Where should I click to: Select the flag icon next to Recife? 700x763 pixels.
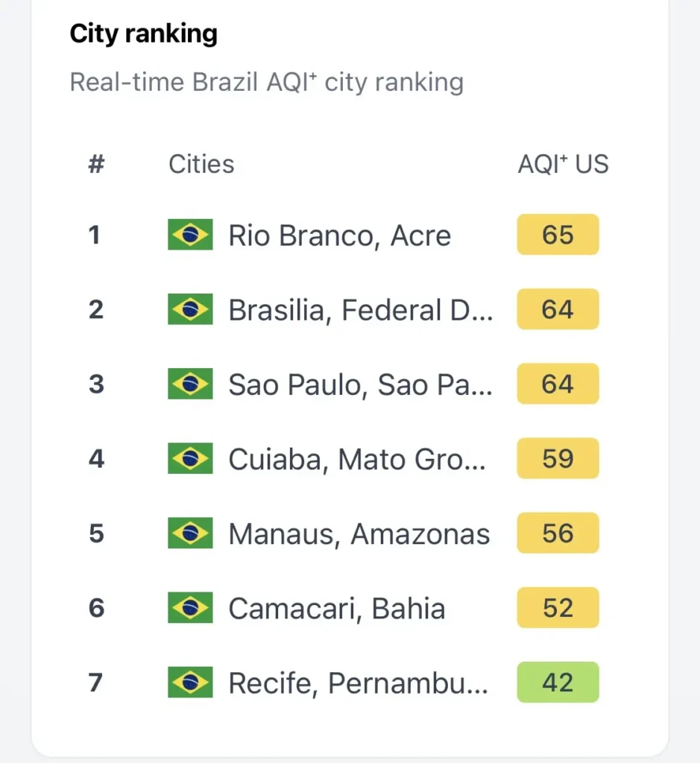point(190,683)
